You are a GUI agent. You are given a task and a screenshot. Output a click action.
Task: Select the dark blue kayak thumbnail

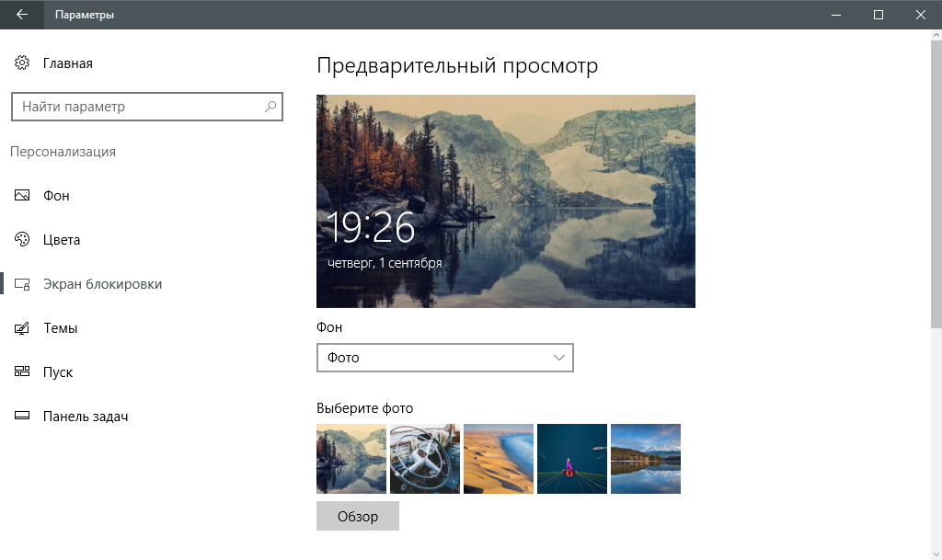click(x=572, y=459)
